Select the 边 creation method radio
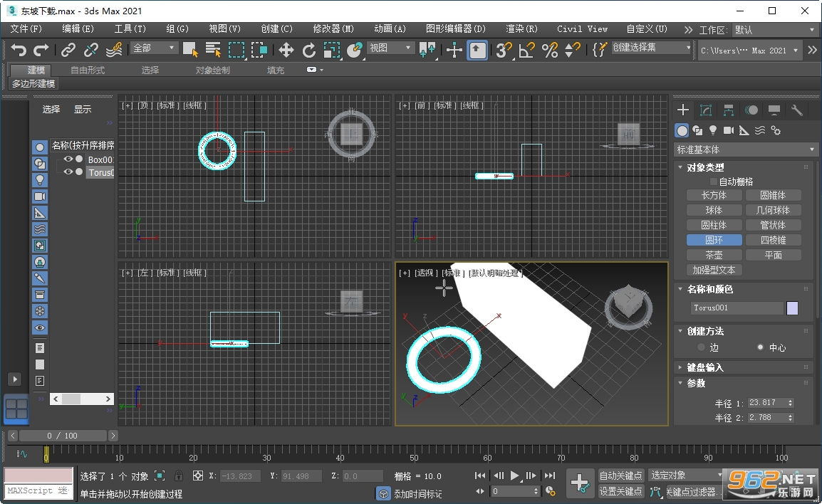Image resolution: width=822 pixels, height=504 pixels. coord(702,347)
